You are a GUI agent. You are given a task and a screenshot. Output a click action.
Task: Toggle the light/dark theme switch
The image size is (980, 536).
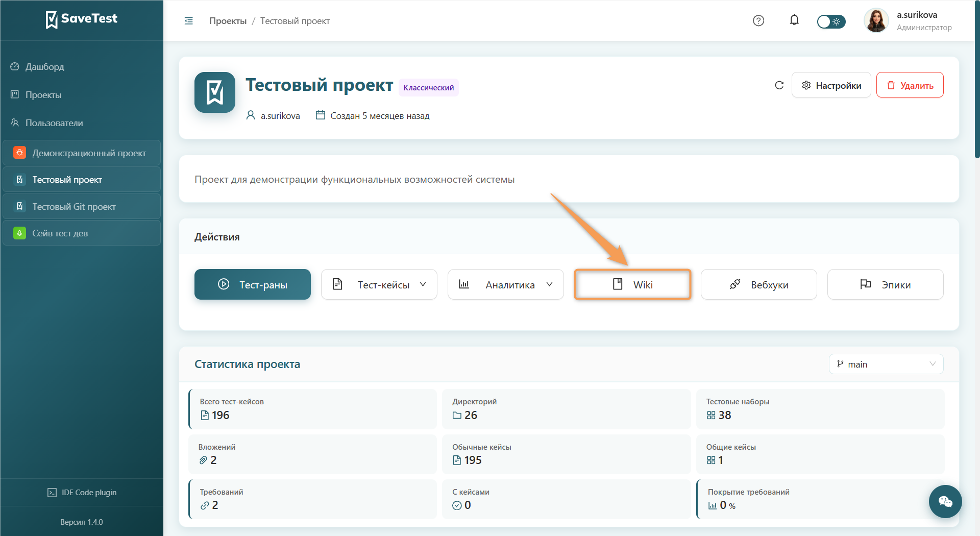pyautogui.click(x=831, y=21)
